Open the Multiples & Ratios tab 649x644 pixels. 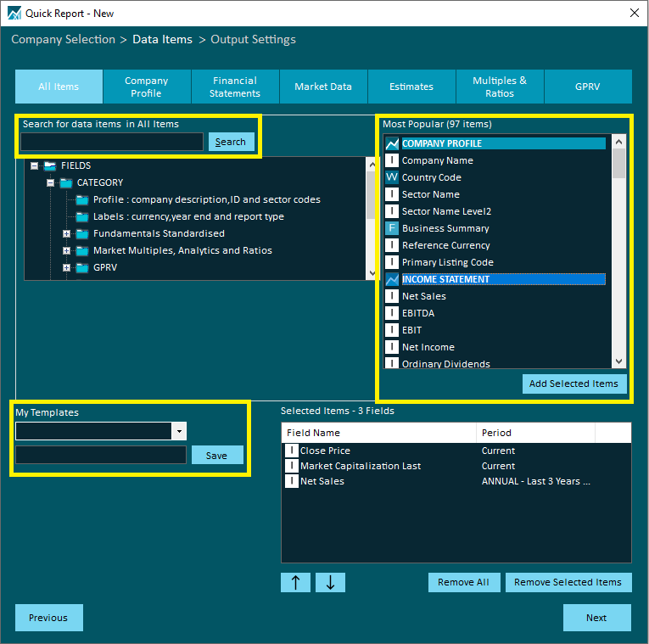click(x=500, y=87)
